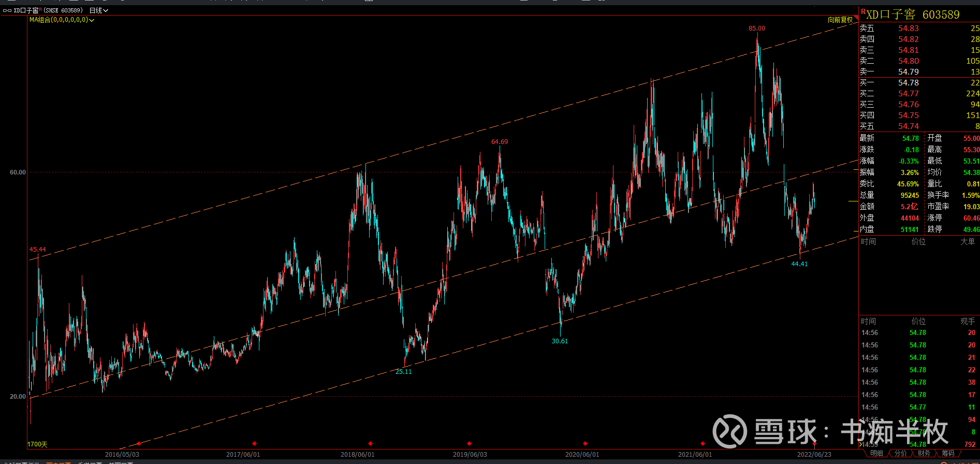980x464 pixels.
Task: Click the red diamond marker near 2018/06/01
Action: click(370, 444)
